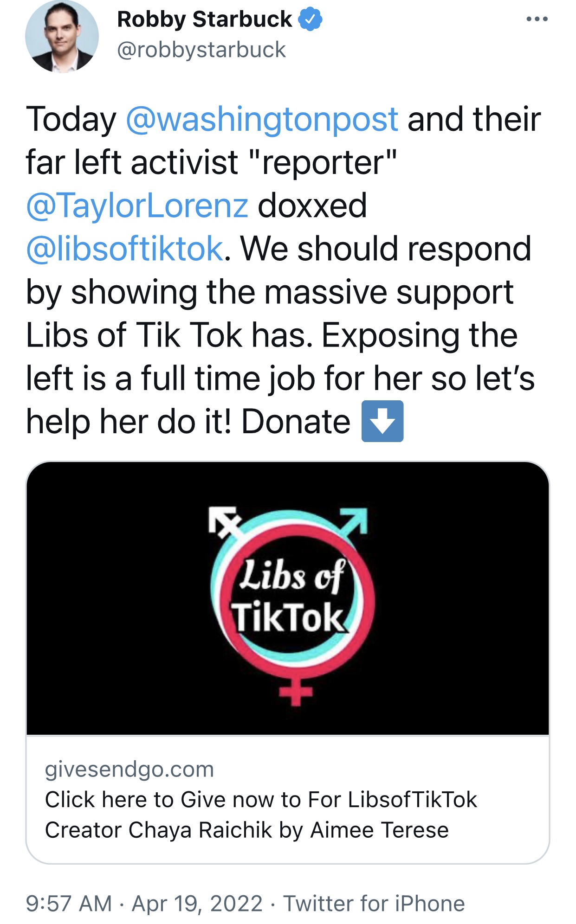576x924 pixels.
Task: Open the givesendgo.com link card domain
Action: pyautogui.click(x=129, y=769)
